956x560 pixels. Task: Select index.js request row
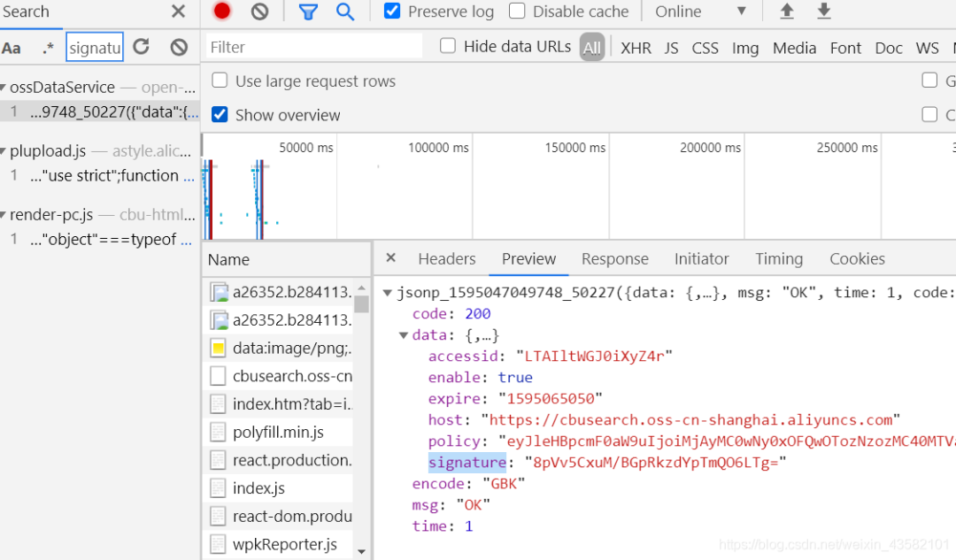tap(279, 488)
